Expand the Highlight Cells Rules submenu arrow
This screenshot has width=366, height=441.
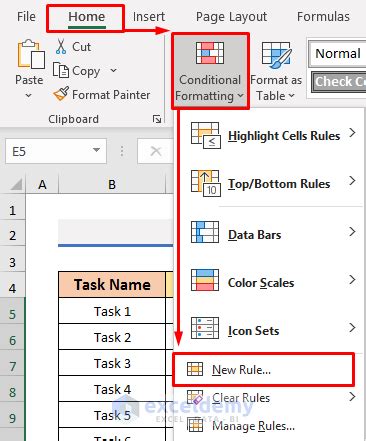[x=352, y=133]
